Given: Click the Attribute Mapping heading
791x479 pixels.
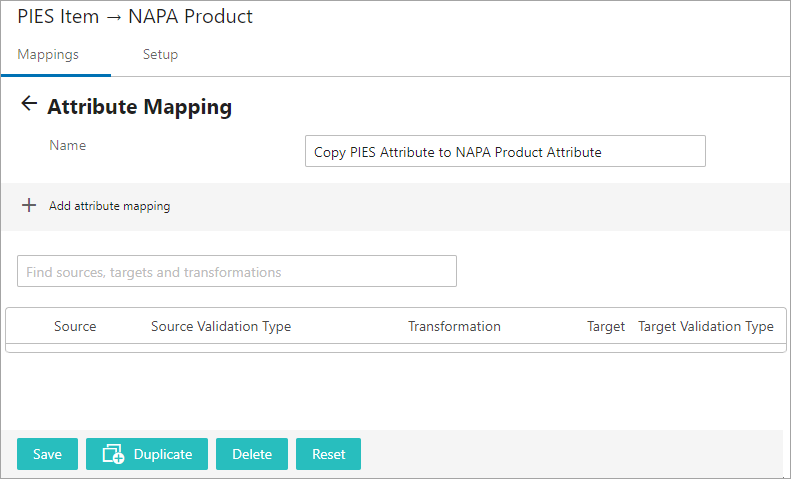Looking at the screenshot, I should pyautogui.click(x=140, y=107).
